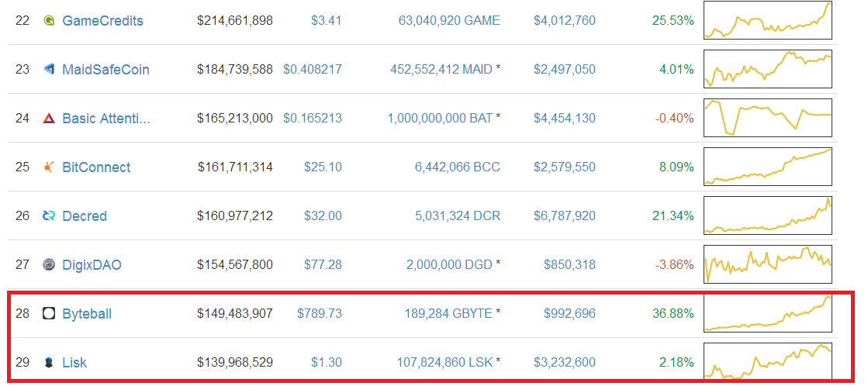The width and height of the screenshot is (868, 386).
Task: Select market cap $161,711,314
Action: [235, 167]
